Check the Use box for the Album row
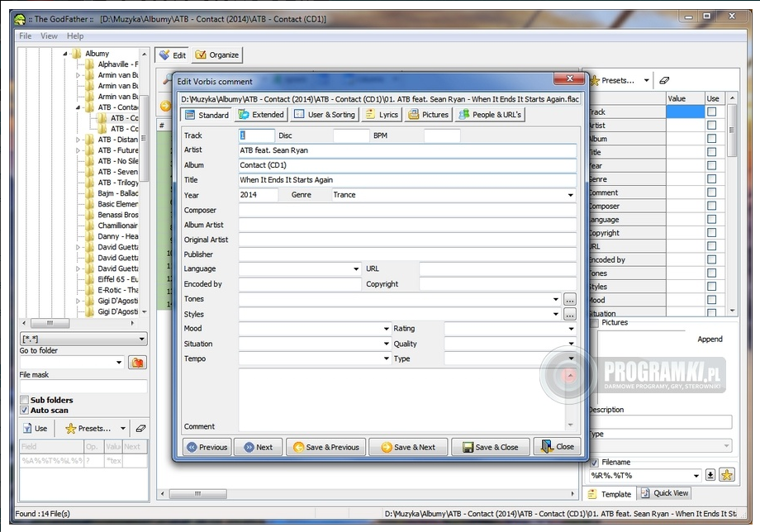The height and width of the screenshot is (532, 760). pos(711,139)
